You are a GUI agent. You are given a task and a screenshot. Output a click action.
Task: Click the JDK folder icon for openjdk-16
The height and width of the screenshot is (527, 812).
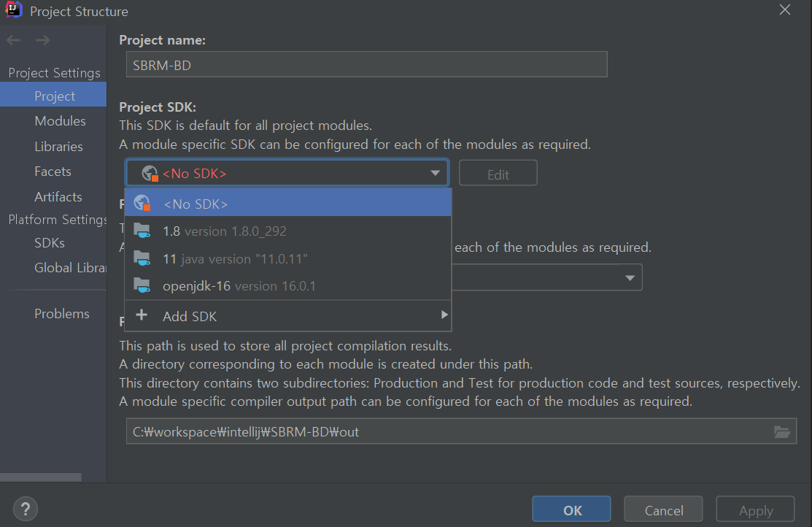[142, 285]
